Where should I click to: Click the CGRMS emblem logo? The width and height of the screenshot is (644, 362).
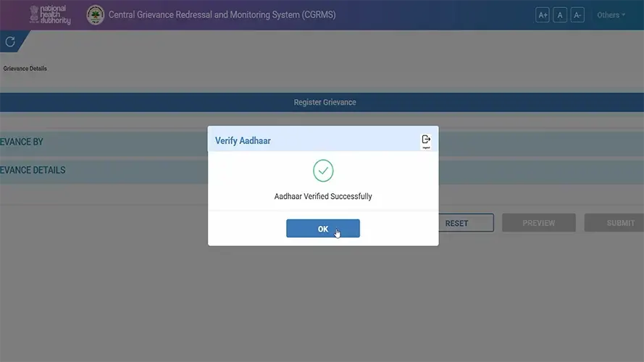[x=96, y=15]
